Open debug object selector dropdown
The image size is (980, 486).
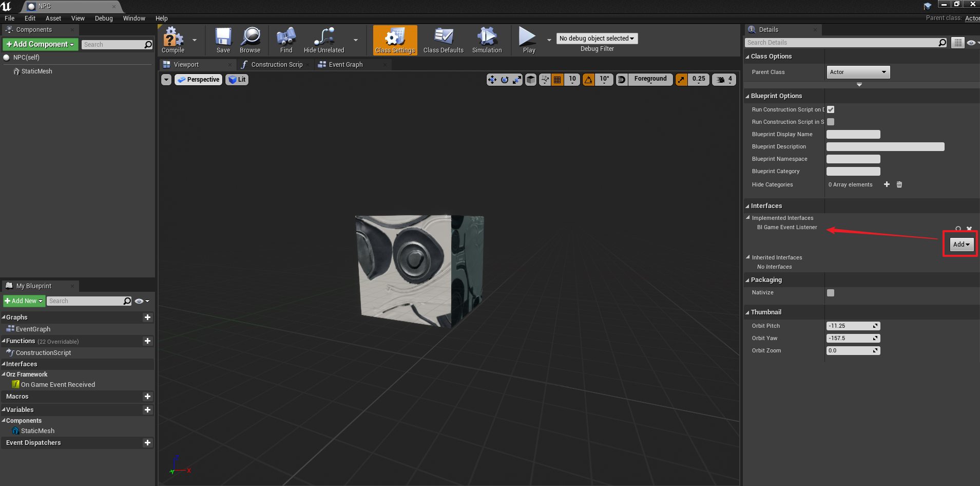click(x=597, y=39)
